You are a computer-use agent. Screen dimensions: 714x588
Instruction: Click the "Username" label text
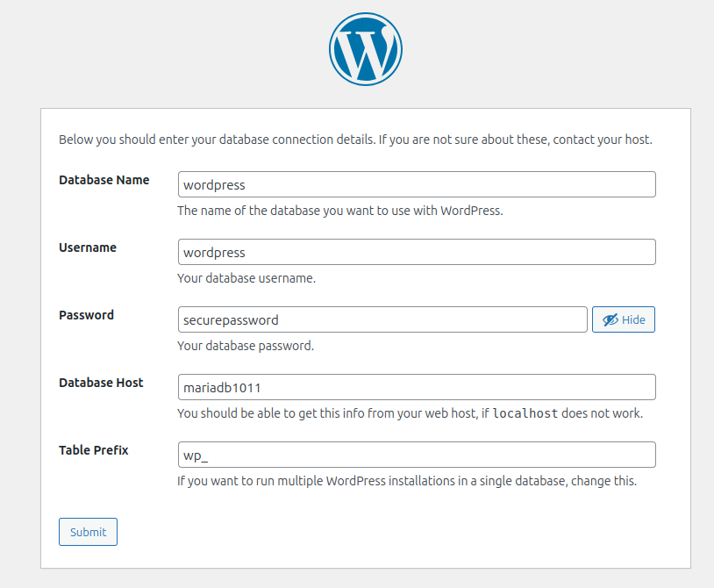[x=88, y=247]
